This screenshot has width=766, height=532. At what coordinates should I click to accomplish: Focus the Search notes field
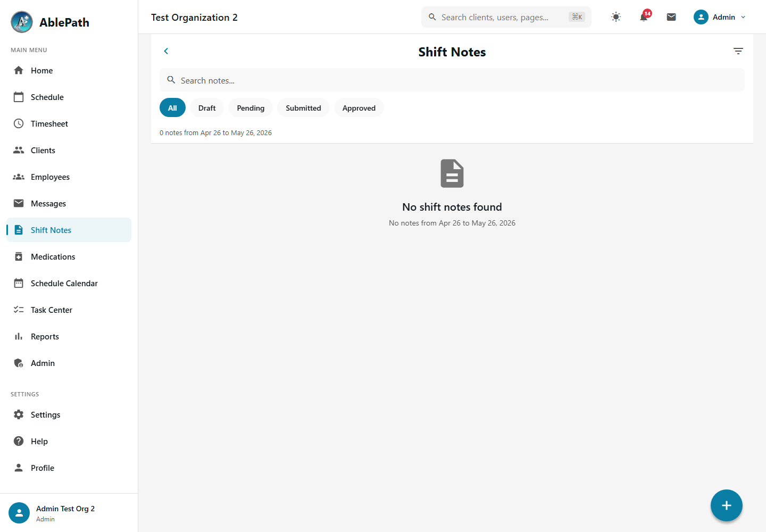(452, 80)
